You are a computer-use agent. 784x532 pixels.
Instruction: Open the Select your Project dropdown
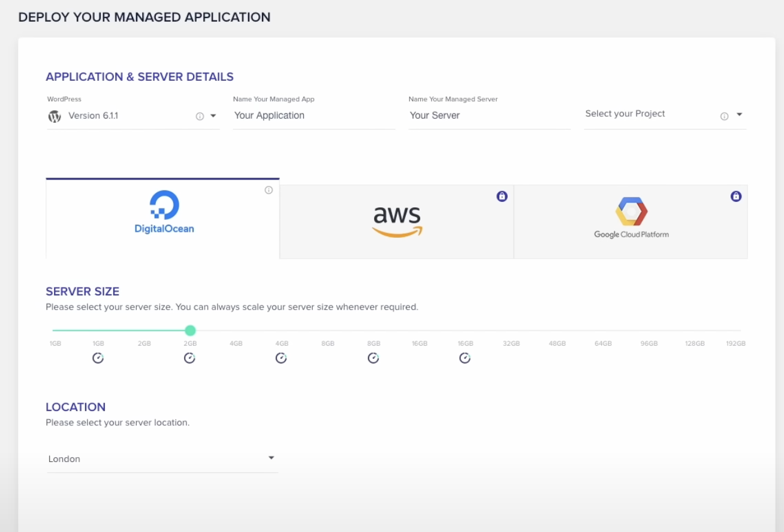665,114
